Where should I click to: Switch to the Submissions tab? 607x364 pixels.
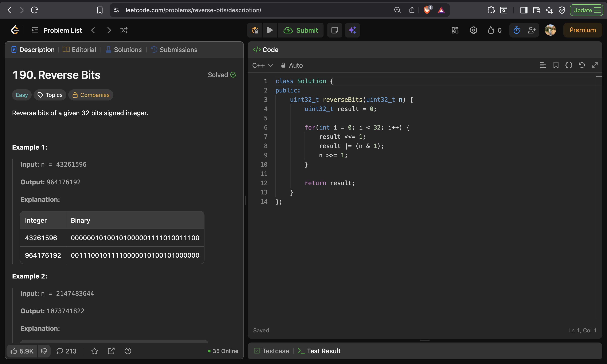pyautogui.click(x=174, y=50)
